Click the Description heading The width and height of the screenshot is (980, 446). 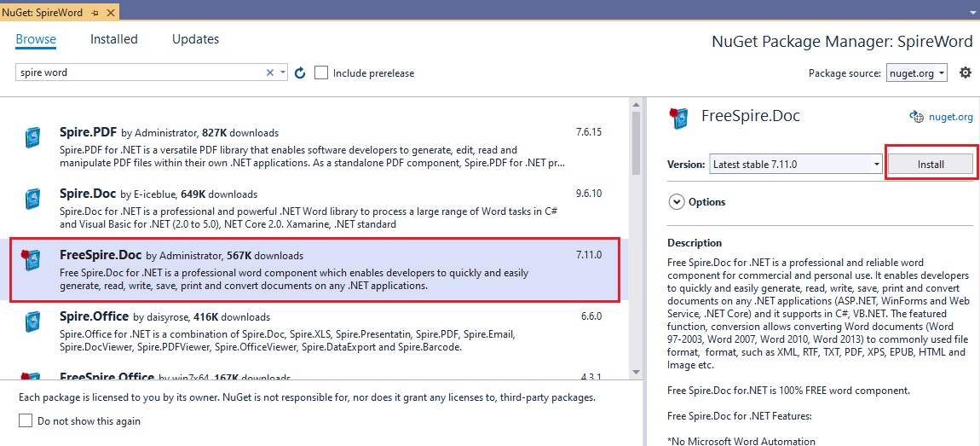(695, 243)
